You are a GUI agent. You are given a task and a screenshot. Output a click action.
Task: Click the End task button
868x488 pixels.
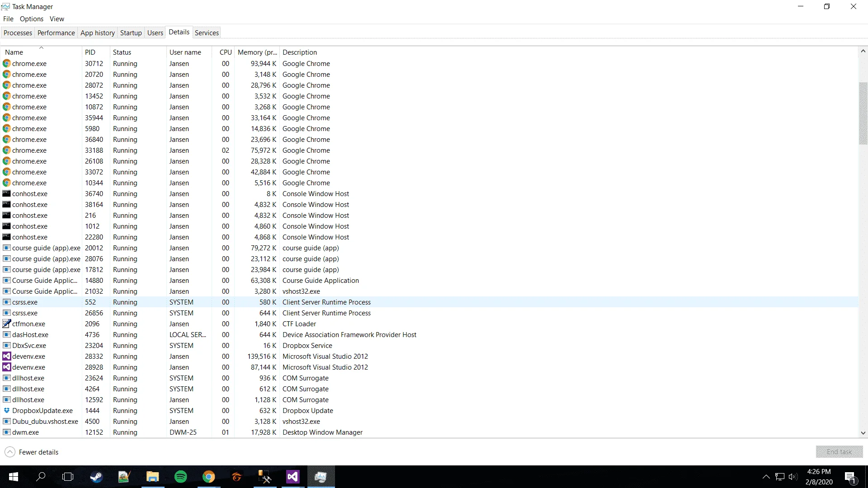[x=839, y=452]
